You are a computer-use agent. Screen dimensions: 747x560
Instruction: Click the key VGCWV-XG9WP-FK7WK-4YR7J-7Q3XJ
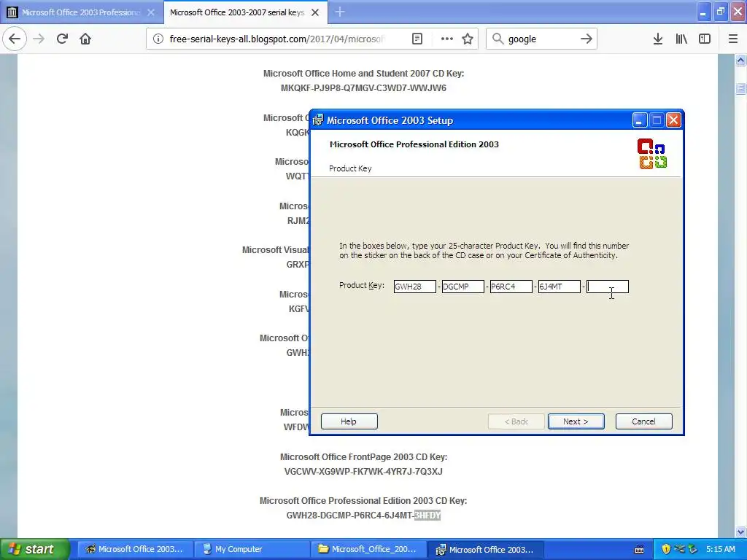coord(363,472)
